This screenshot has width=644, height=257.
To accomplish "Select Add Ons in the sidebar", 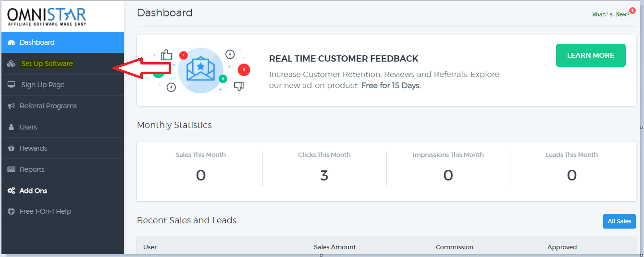I will click(62, 191).
